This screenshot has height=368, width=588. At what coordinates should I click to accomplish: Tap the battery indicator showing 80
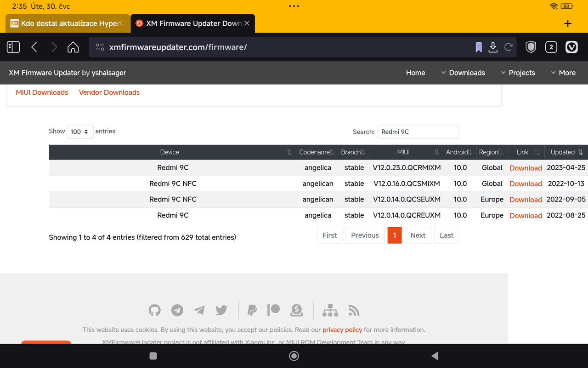(567, 6)
